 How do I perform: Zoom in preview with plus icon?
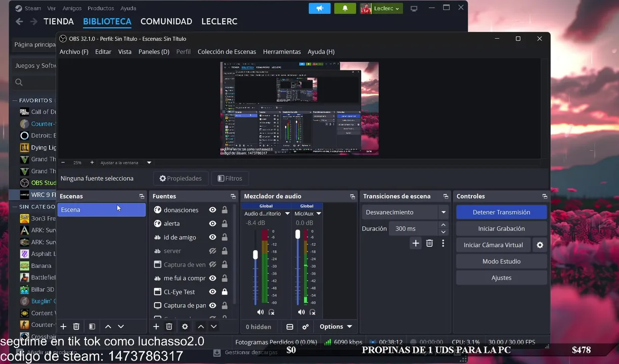(x=92, y=163)
